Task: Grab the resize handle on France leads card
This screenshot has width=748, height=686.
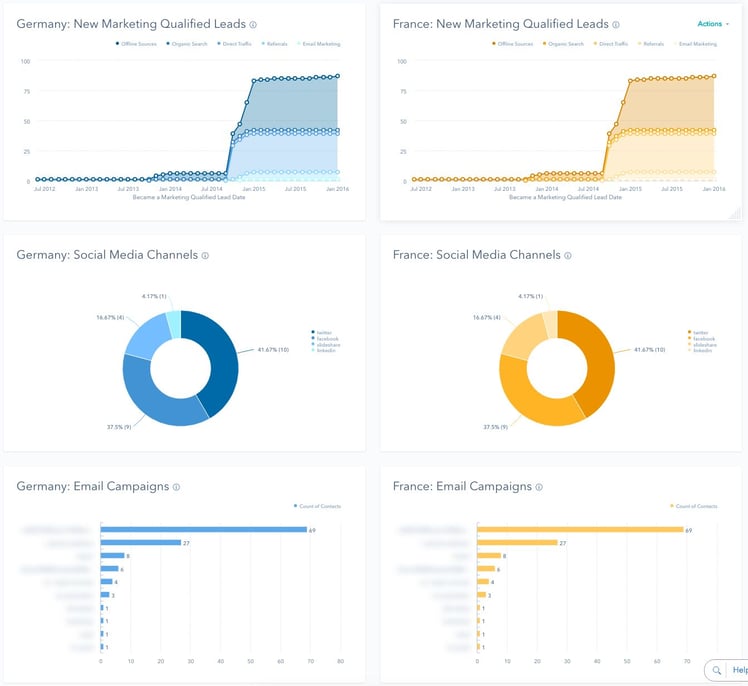Action: click(735, 213)
